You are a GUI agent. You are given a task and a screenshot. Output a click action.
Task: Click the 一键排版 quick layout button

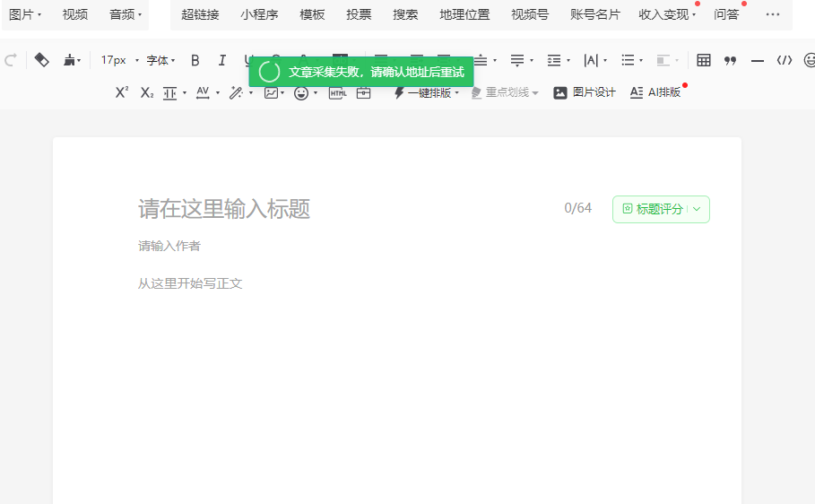426,92
